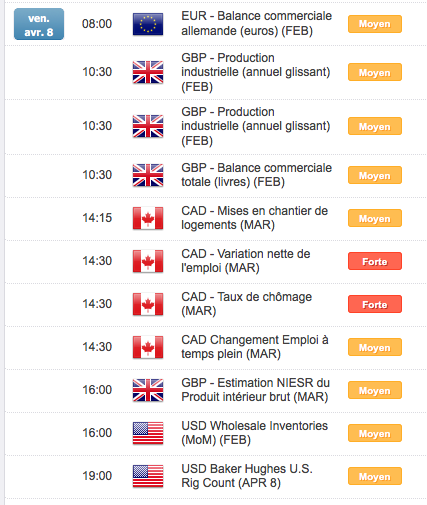The image size is (427, 505).
Task: Click the EU flag at 08:00
Action: (x=148, y=24)
